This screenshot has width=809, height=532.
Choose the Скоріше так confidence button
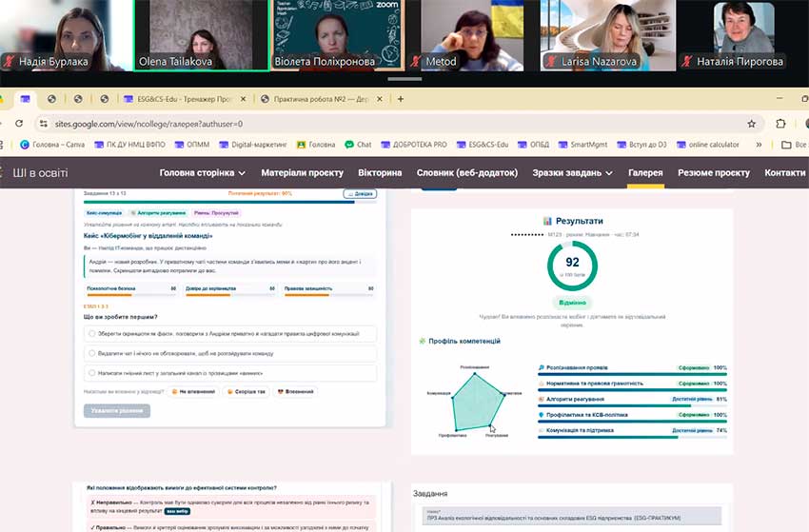point(247,392)
